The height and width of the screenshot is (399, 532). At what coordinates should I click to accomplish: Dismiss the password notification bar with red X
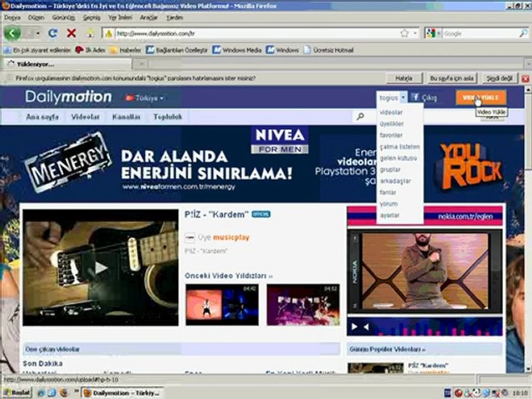tap(525, 79)
